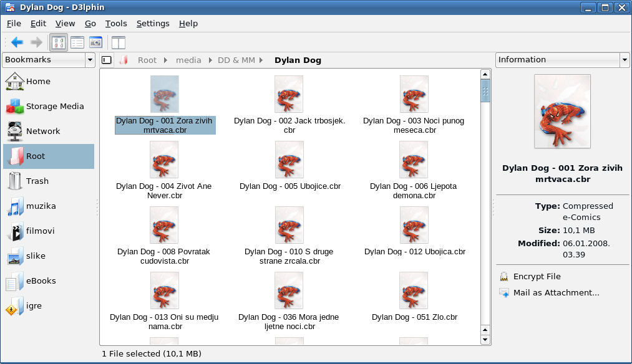Select Dylan Dog - 013 Oni su medju nama.cbr
Image resolution: width=632 pixels, height=364 pixels.
pos(165,302)
